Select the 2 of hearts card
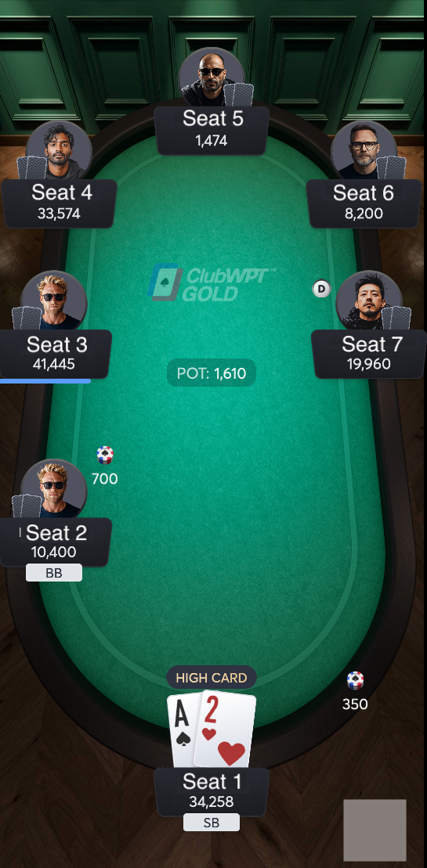The image size is (427, 868). coord(224,729)
